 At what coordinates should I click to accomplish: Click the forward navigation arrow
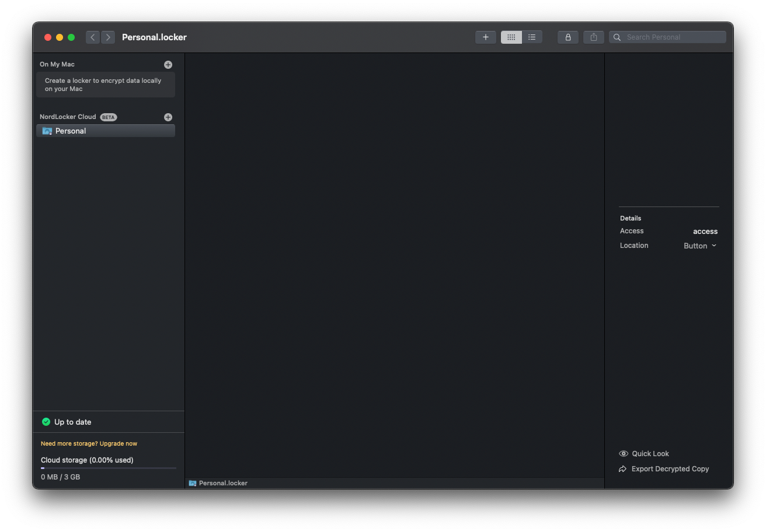tap(108, 37)
